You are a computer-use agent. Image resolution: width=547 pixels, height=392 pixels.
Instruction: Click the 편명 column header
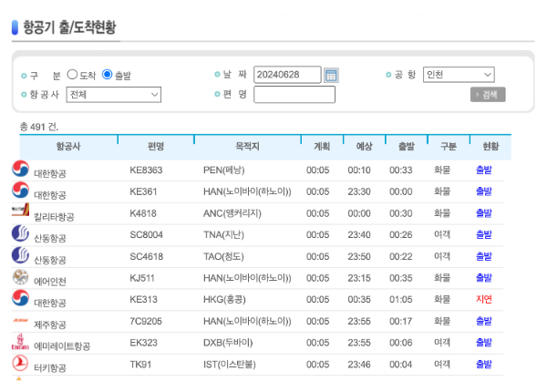(x=156, y=146)
